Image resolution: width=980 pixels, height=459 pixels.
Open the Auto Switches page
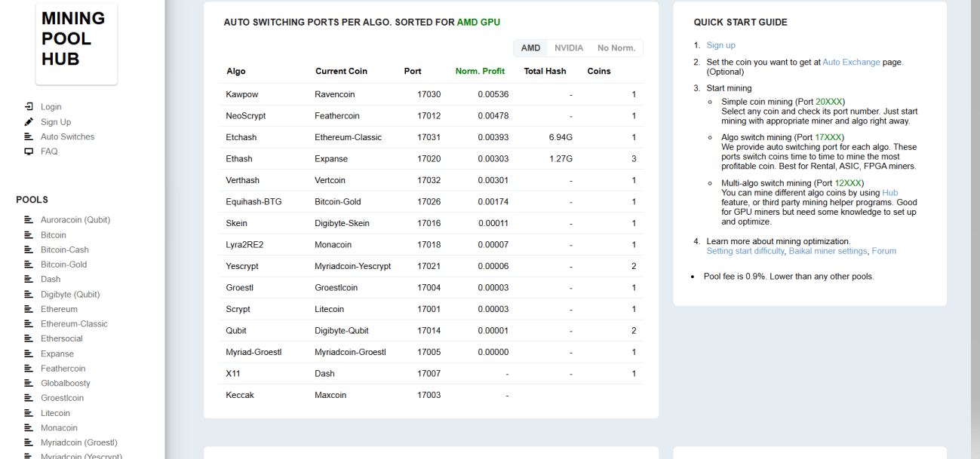(67, 137)
